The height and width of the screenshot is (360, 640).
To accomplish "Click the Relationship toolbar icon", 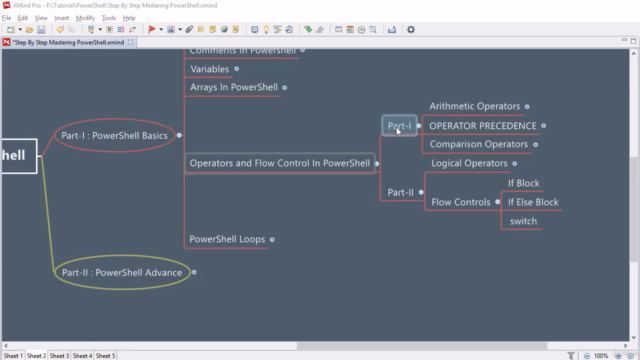I will click(x=132, y=29).
